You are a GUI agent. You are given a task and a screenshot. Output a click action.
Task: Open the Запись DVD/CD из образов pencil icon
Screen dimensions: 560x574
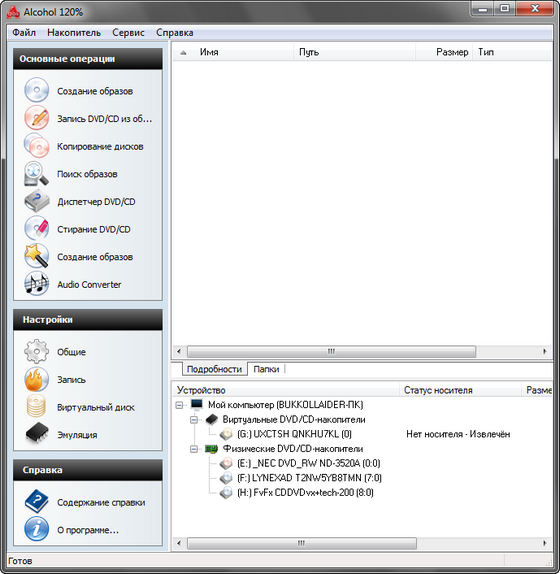[x=36, y=118]
